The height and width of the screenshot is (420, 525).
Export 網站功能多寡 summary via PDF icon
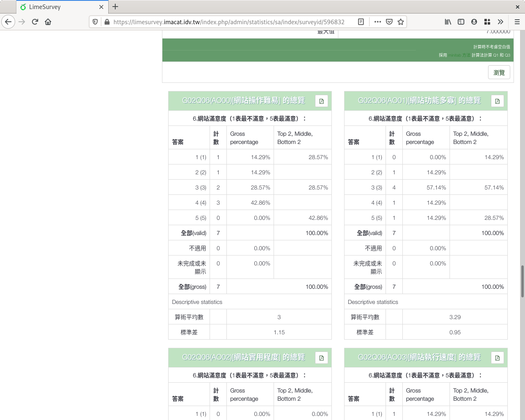[x=498, y=101]
